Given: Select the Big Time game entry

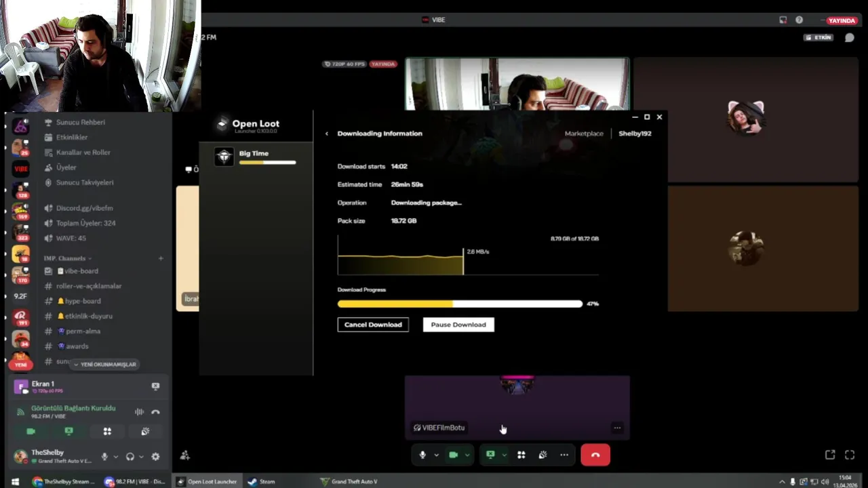Looking at the screenshot, I should pyautogui.click(x=256, y=157).
